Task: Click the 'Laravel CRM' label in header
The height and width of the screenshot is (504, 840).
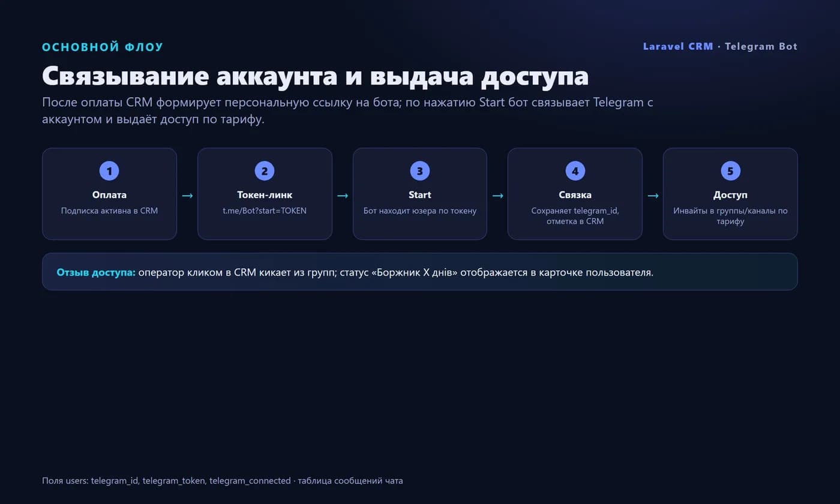Action: pos(678,46)
